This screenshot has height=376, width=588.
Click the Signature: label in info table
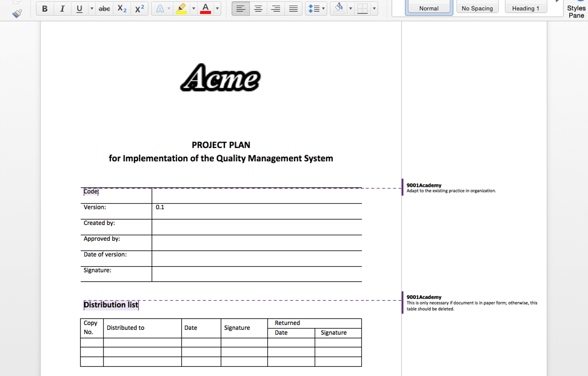(x=98, y=270)
